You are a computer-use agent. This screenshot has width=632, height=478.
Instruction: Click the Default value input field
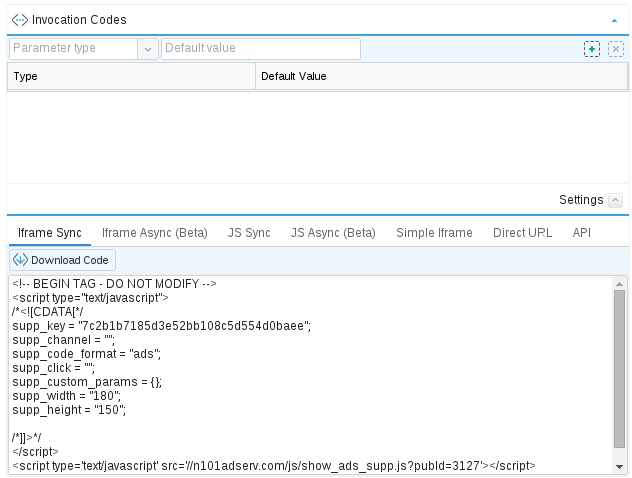coord(261,49)
